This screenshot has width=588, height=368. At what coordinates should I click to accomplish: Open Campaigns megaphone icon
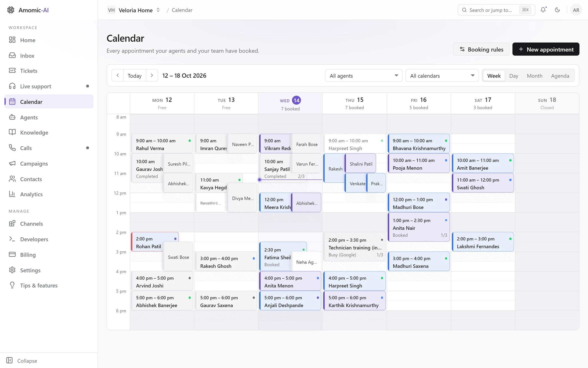pos(12,163)
